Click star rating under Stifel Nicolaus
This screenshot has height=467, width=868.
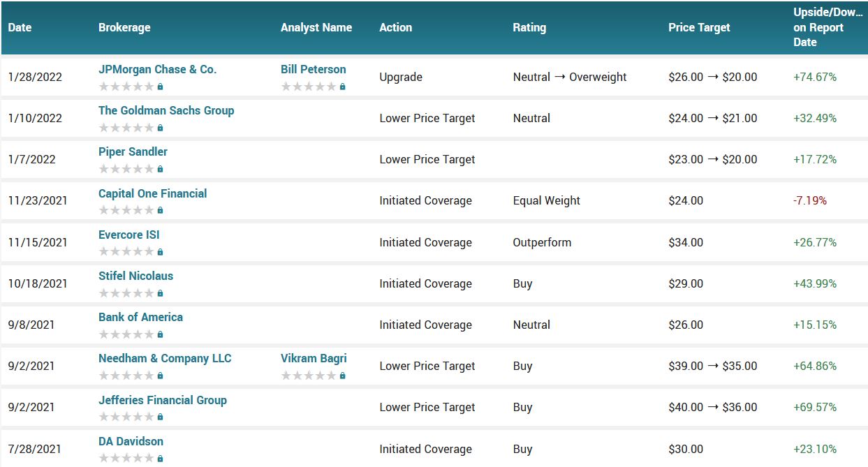point(126,293)
